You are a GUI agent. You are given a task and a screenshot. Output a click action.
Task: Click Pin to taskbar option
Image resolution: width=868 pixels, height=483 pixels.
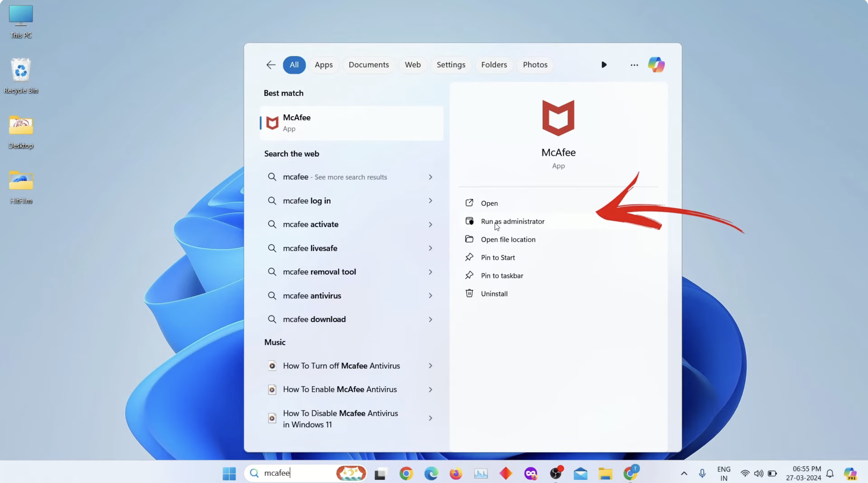tap(502, 276)
